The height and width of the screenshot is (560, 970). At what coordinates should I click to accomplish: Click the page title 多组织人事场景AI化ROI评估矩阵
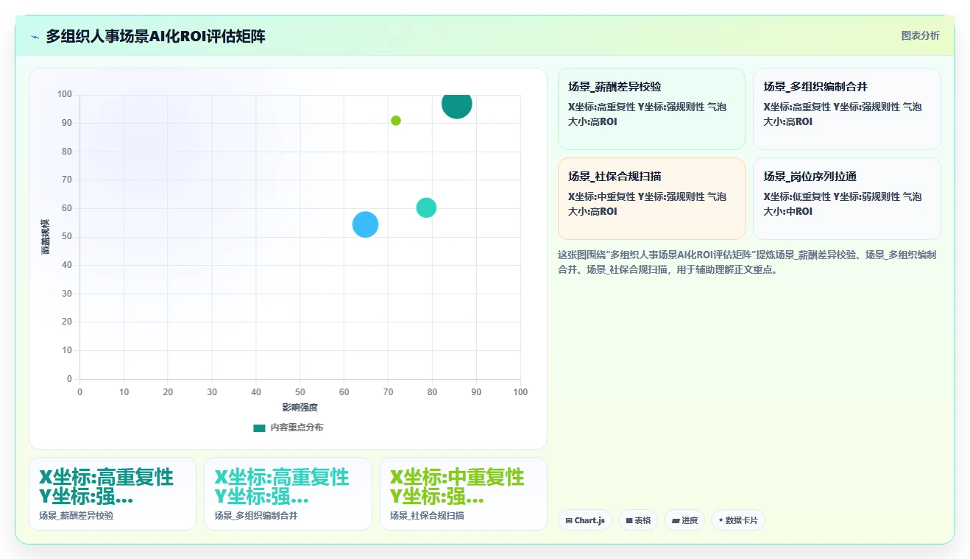tap(155, 36)
